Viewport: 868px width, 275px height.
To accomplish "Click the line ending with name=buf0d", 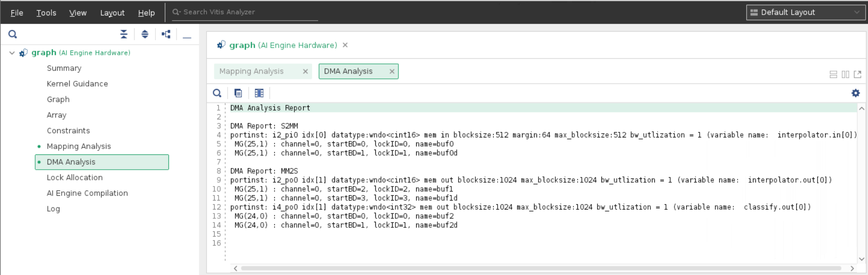I will pos(346,153).
